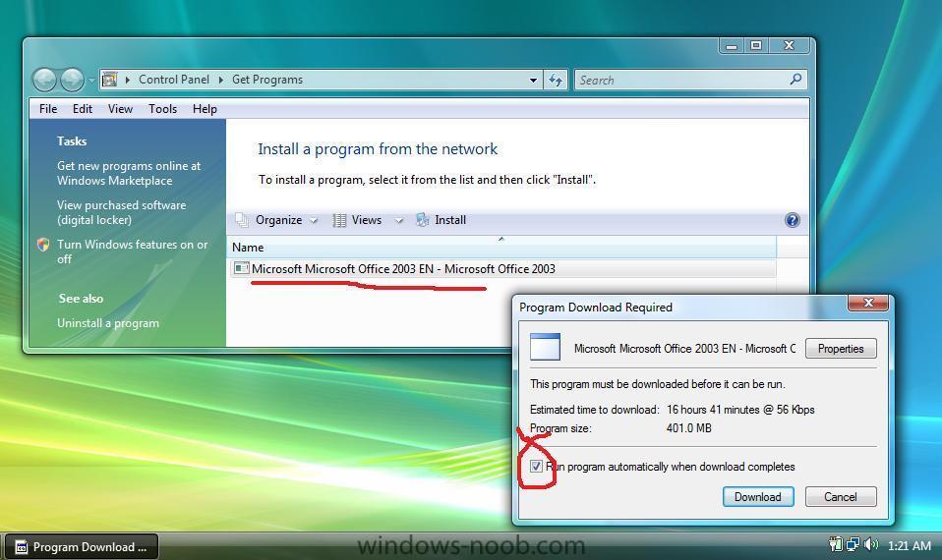Open Uninstall a program link
Image resolution: width=942 pixels, height=560 pixels.
coord(108,323)
